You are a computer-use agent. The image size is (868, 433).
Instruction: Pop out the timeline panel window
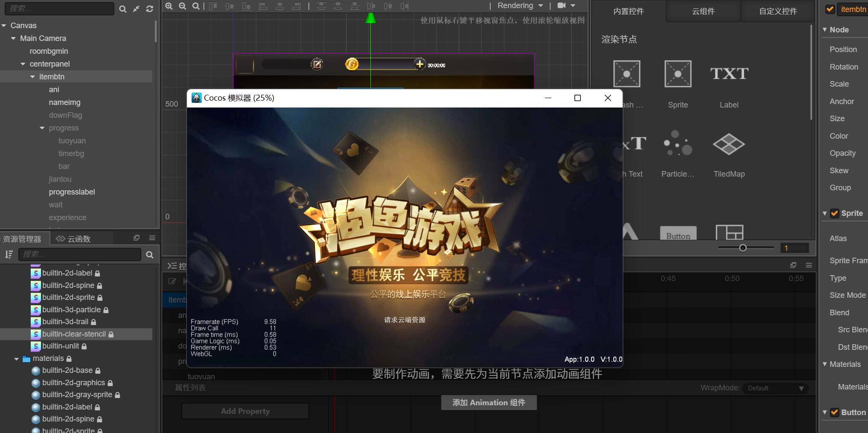793,265
